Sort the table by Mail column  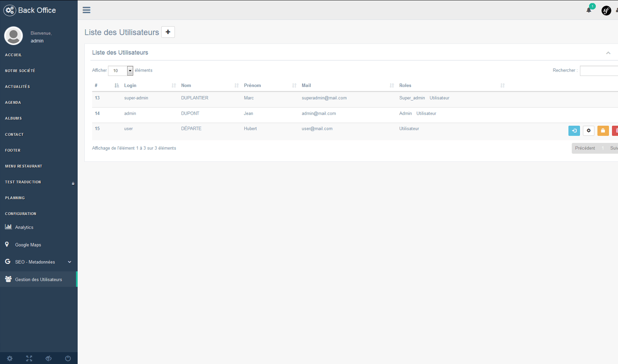point(306,85)
